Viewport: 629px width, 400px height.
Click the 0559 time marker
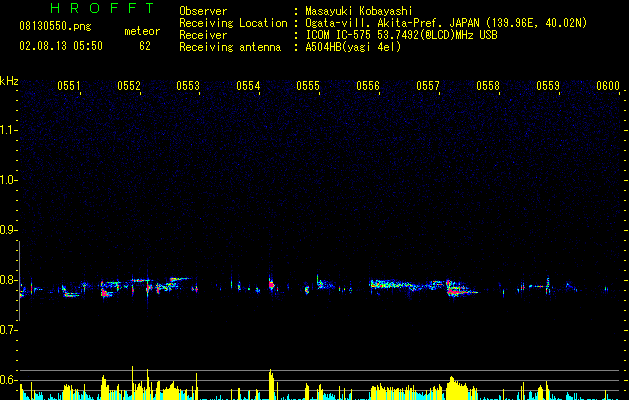(x=548, y=86)
